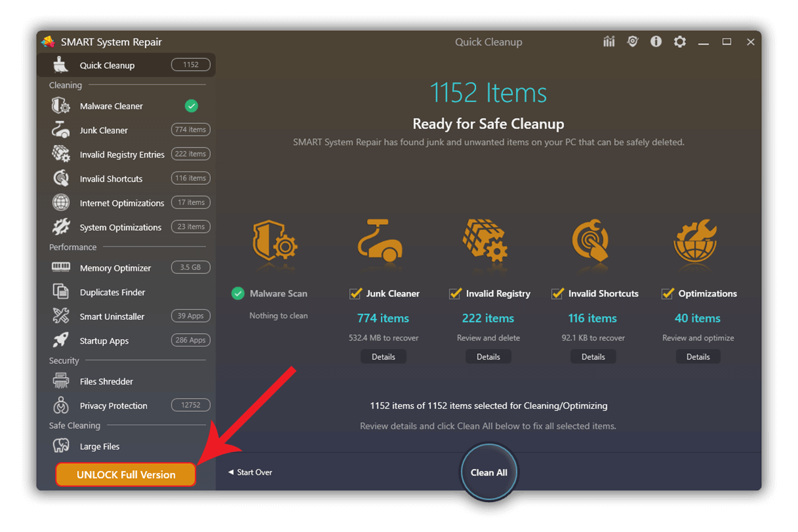Open settings with the gear icon
This screenshot has height=532, width=798.
(x=680, y=41)
